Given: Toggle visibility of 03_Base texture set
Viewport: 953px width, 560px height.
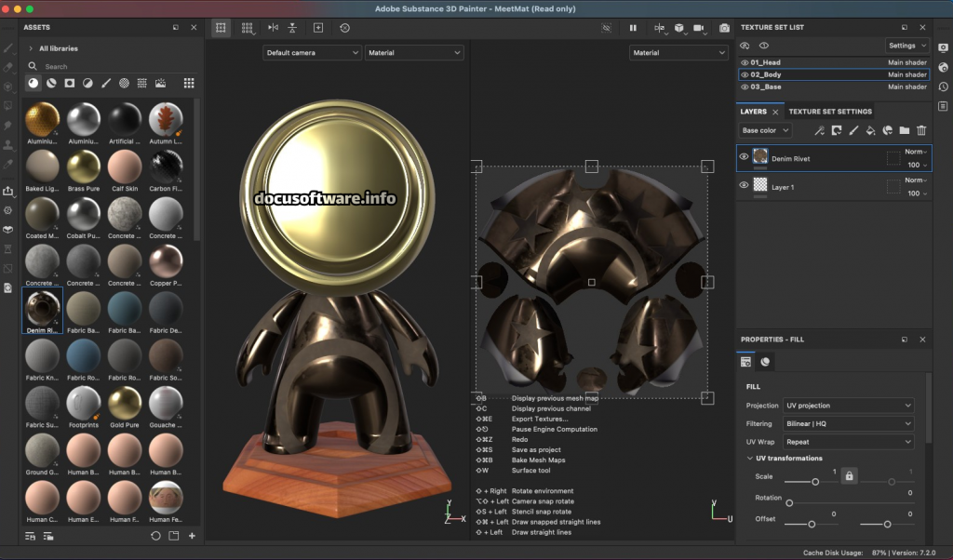Looking at the screenshot, I should click(x=745, y=87).
